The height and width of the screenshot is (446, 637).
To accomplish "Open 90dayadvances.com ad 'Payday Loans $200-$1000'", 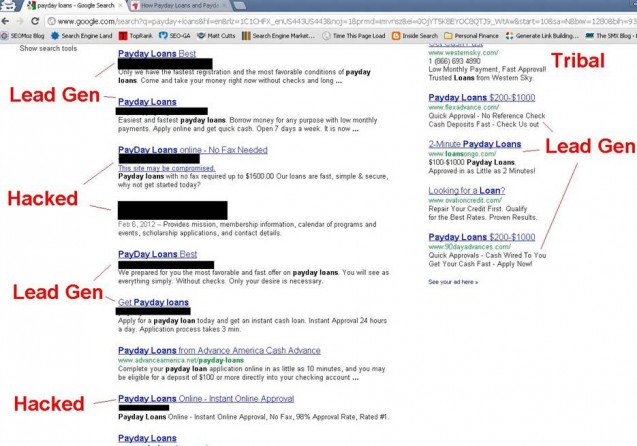I will [x=481, y=237].
